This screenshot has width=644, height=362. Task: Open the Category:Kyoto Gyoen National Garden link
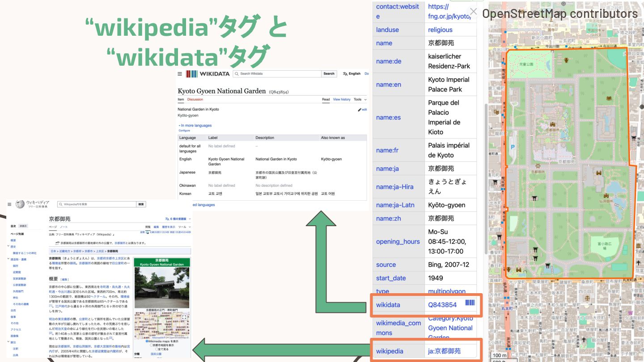coord(450,328)
